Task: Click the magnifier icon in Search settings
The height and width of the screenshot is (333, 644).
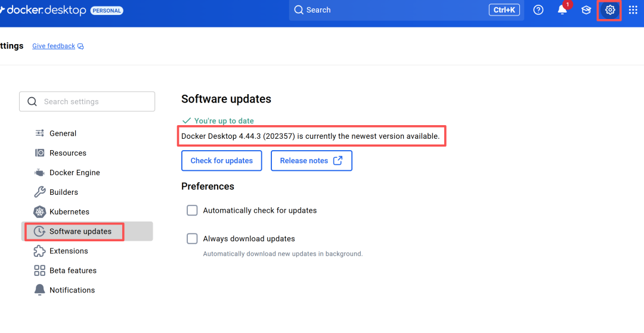Action: point(32,101)
